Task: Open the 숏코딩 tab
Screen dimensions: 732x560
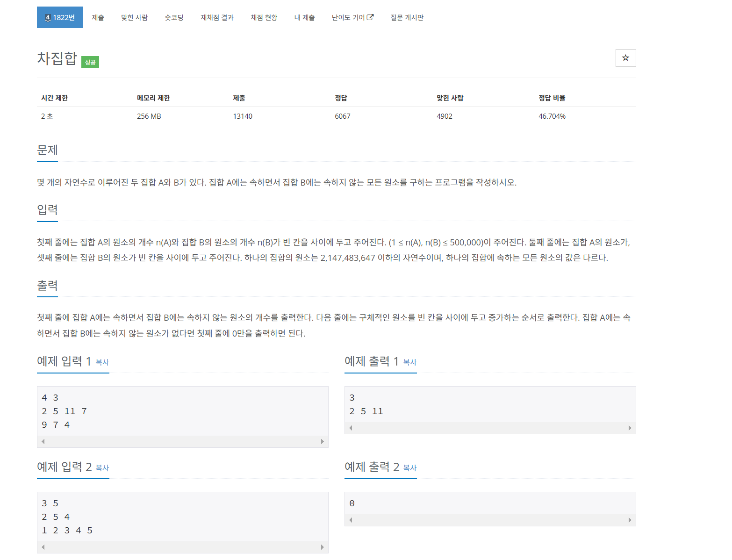Action: click(174, 17)
